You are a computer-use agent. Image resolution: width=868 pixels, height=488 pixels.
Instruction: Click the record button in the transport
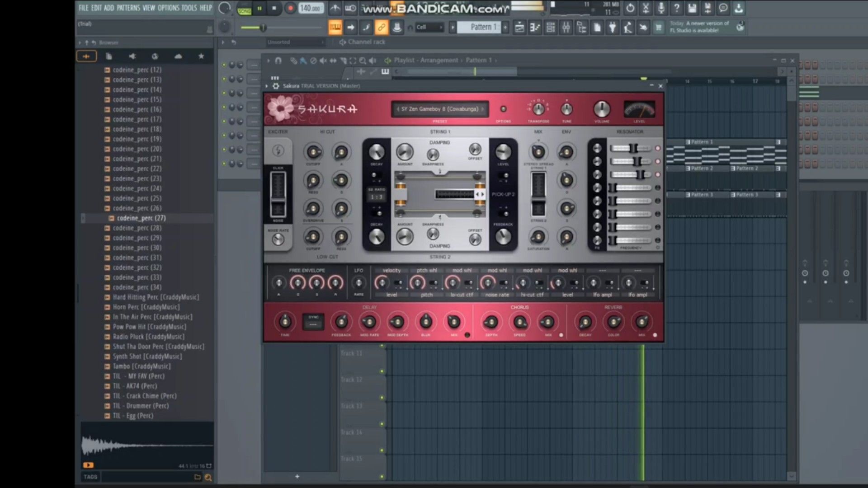[290, 8]
